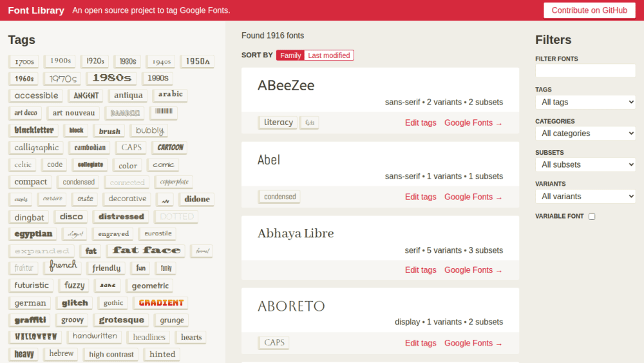The image size is (644, 363).
Task: Select the futuristic tag
Action: point(31,286)
